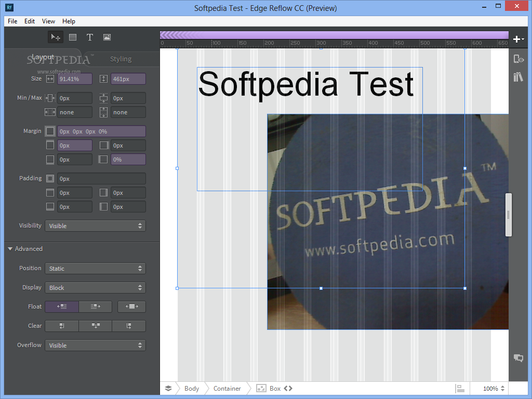532x399 pixels.
Task: Select the Softpedia image on canvas
Action: point(388,221)
